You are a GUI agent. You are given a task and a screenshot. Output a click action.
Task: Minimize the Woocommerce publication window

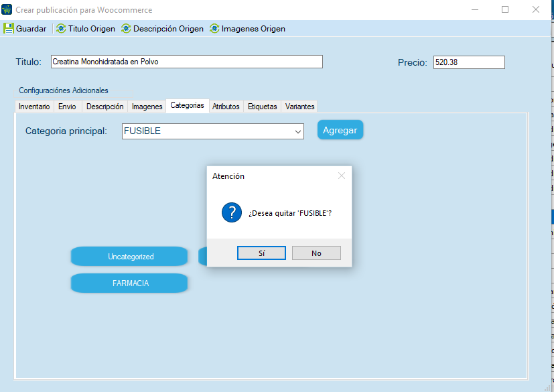tap(475, 9)
